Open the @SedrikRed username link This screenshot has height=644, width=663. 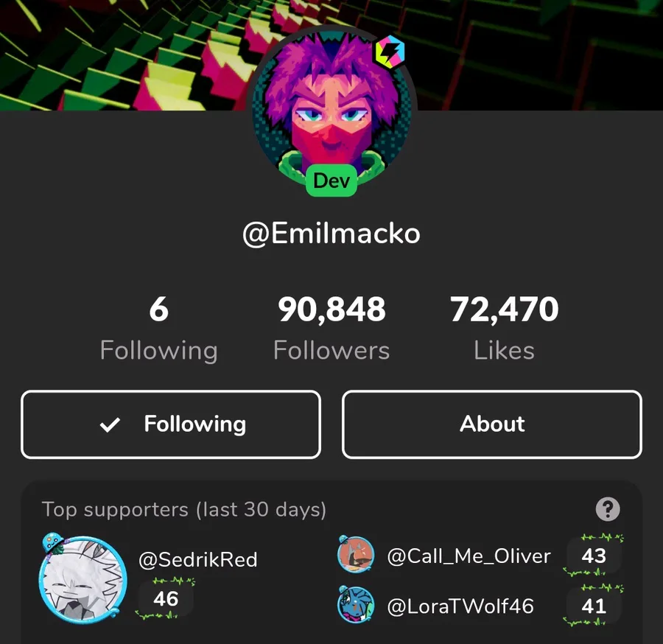click(x=198, y=559)
